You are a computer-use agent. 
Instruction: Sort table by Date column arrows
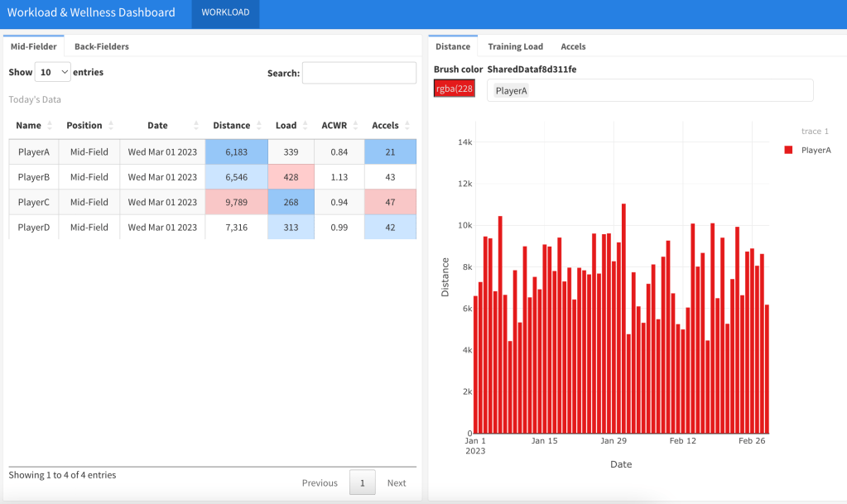(196, 126)
